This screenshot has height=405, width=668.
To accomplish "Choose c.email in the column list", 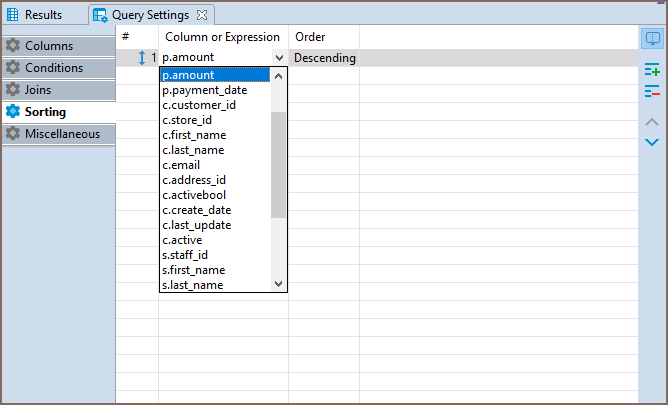I will click(181, 165).
